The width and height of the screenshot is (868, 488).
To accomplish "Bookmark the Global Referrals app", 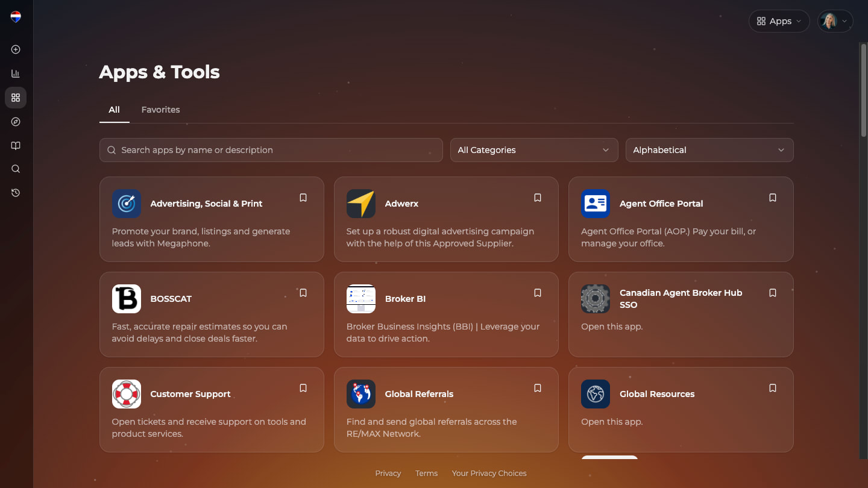I will pyautogui.click(x=538, y=388).
